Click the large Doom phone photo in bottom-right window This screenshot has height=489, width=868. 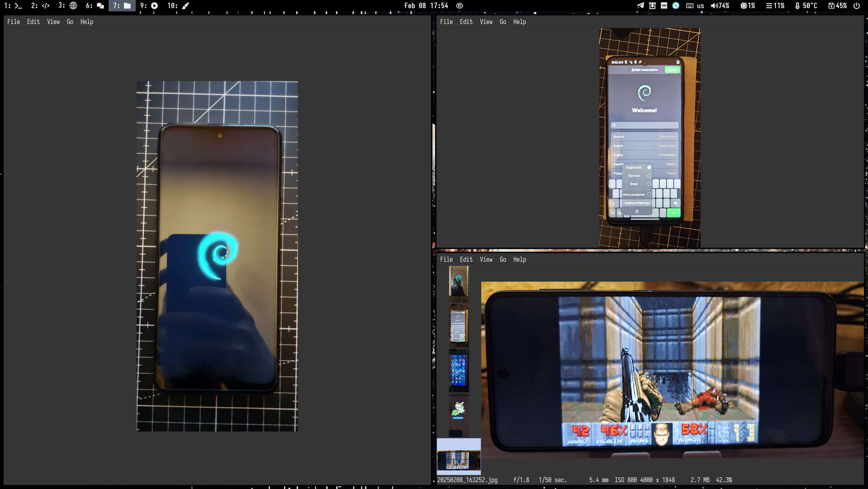673,370
